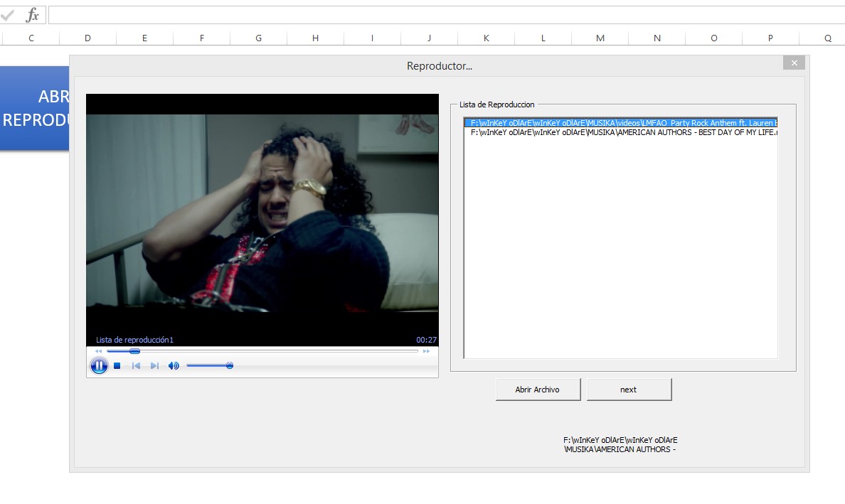Close the Reproductor dialog
The height and width of the screenshot is (504, 845).
point(794,63)
